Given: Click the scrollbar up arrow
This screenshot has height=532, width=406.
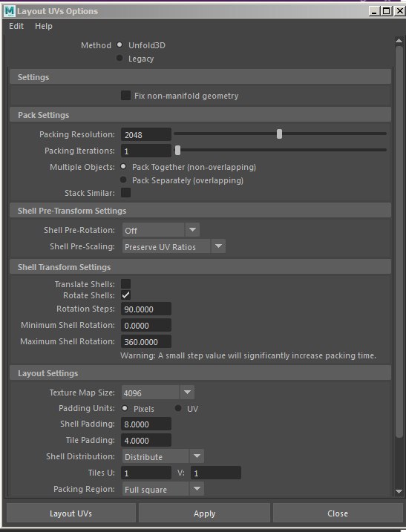Looking at the screenshot, I should [399, 41].
